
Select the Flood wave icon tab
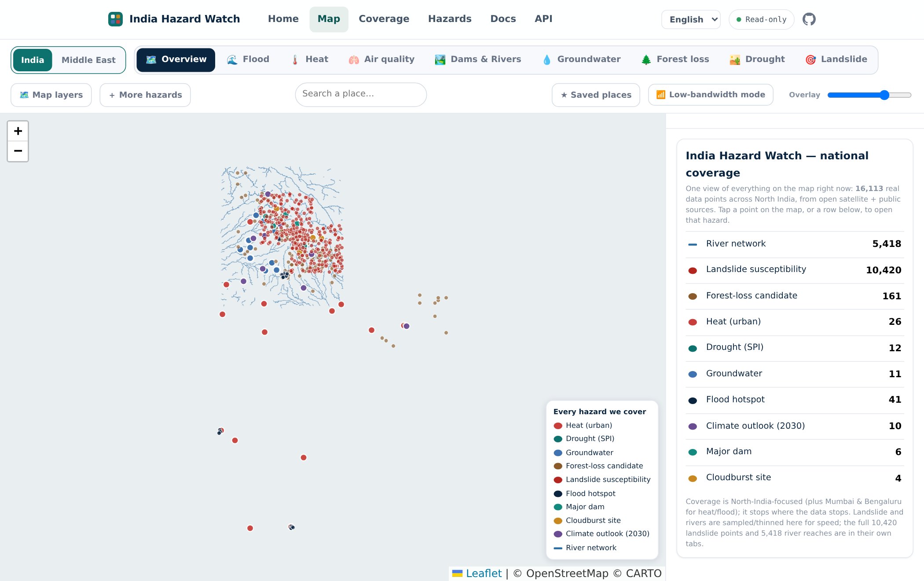(248, 59)
